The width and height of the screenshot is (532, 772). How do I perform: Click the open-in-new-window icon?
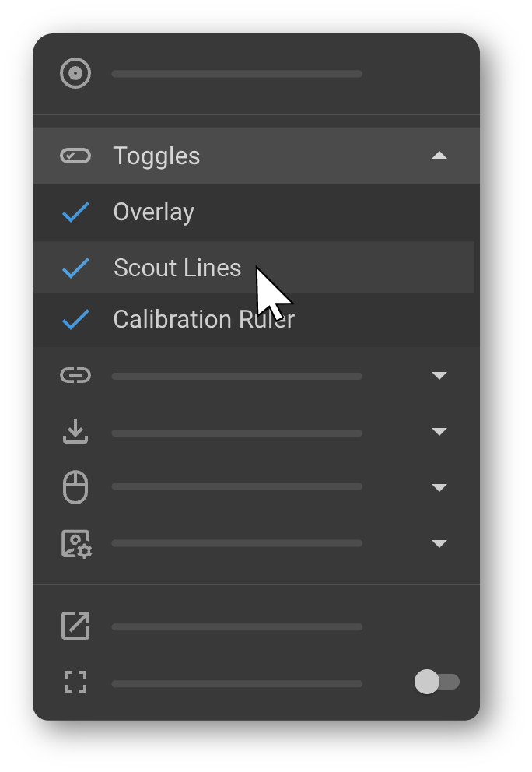tap(75, 626)
